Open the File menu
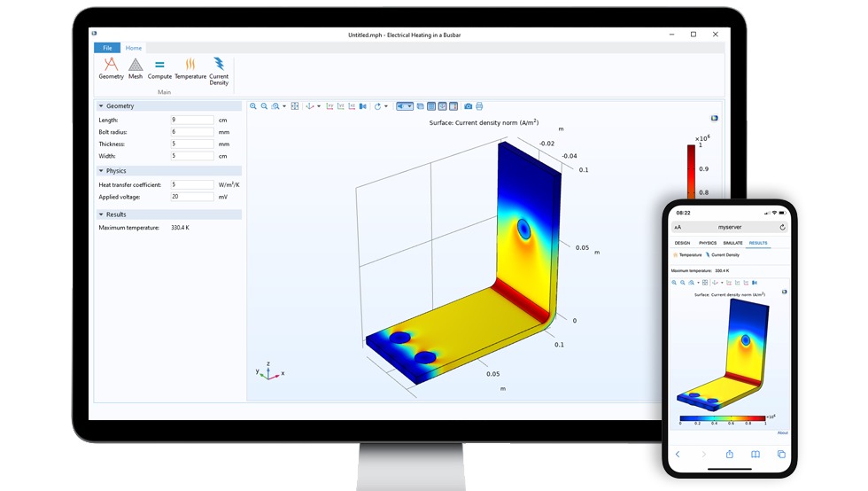The height and width of the screenshot is (491, 868). click(x=107, y=48)
